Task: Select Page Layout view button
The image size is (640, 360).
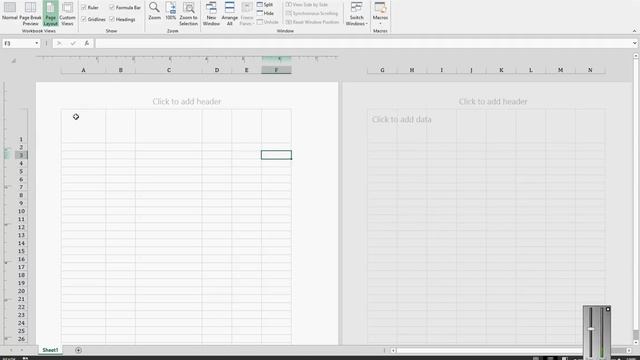Action: pyautogui.click(x=50, y=13)
